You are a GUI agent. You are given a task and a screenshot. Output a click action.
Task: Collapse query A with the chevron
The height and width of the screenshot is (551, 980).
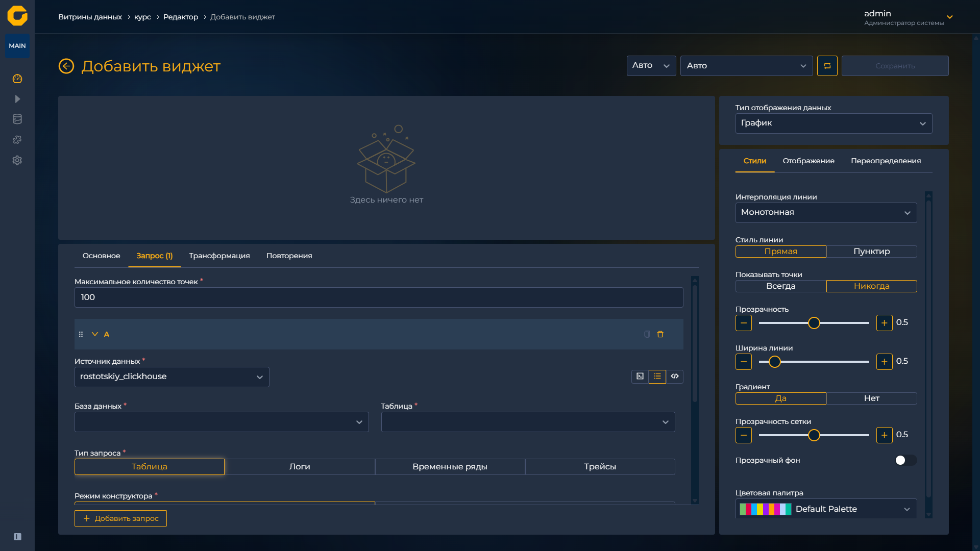pos(95,334)
